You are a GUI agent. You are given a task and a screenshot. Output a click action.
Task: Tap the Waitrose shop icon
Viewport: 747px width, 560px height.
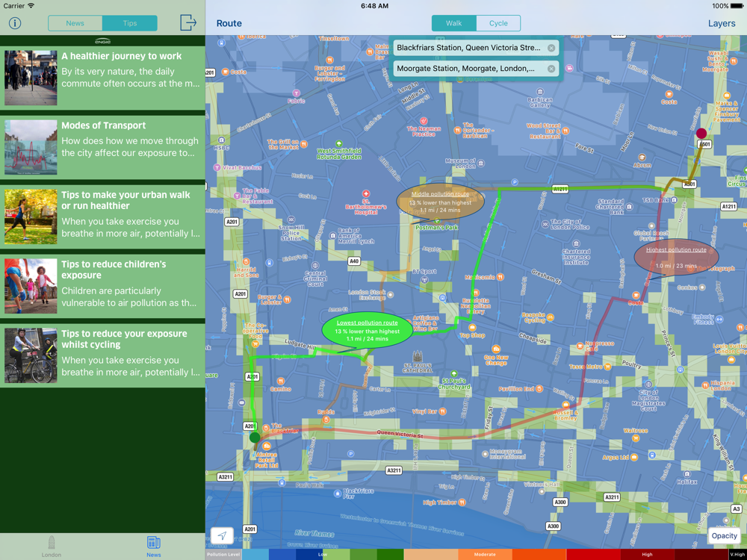tap(636, 438)
